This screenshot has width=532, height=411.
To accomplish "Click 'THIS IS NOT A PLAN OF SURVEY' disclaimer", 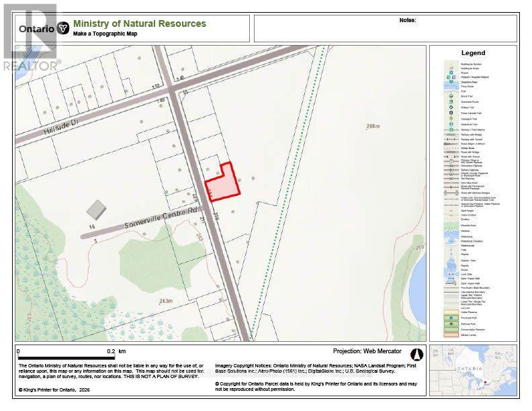I will click(x=161, y=376).
